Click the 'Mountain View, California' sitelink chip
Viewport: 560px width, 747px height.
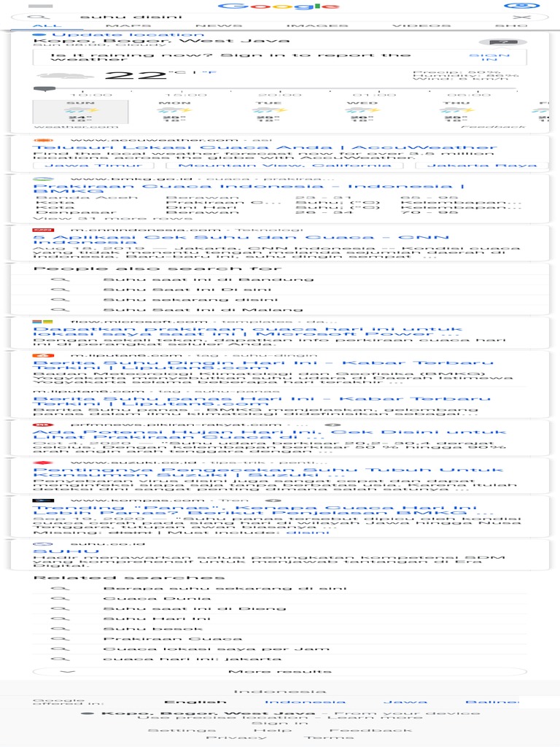pos(285,166)
